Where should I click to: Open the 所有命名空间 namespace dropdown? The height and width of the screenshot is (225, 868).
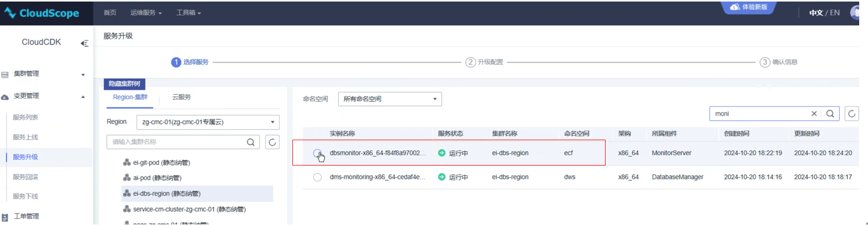click(390, 99)
